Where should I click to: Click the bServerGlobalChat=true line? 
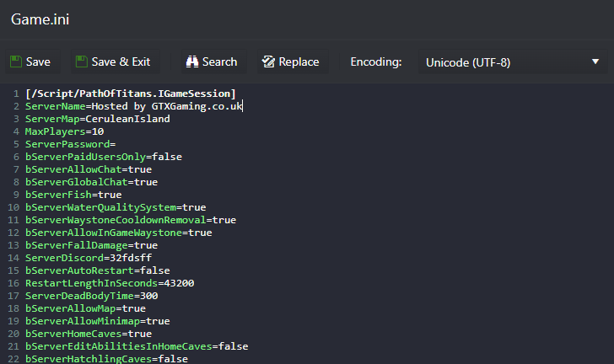pyautogui.click(x=92, y=182)
